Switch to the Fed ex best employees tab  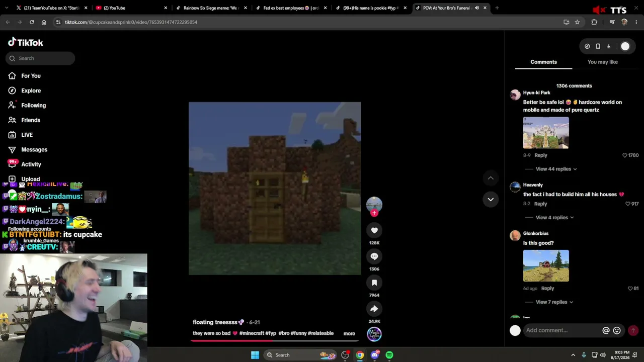pos(290,8)
